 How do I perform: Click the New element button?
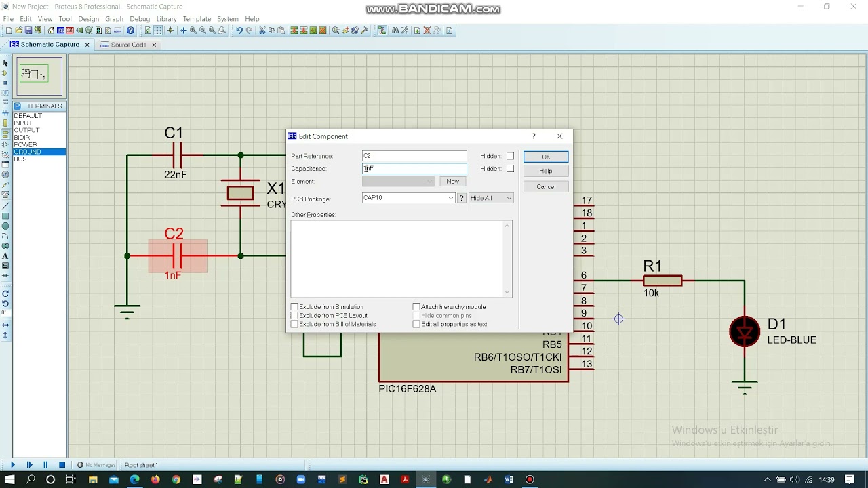pyautogui.click(x=452, y=181)
